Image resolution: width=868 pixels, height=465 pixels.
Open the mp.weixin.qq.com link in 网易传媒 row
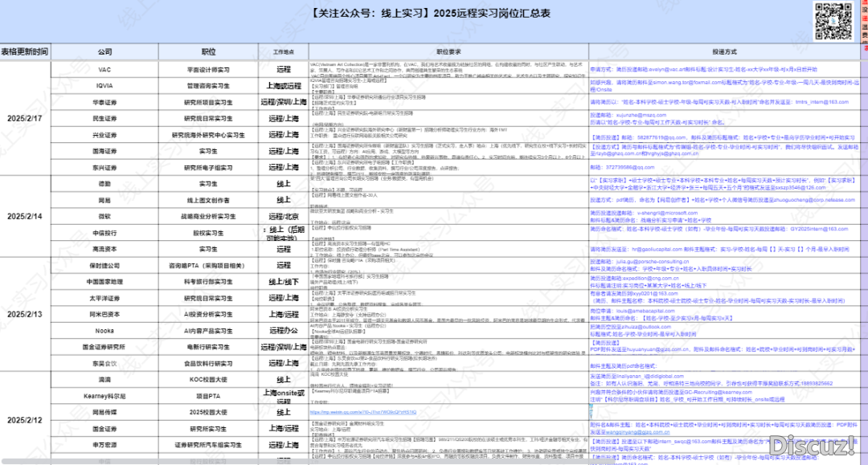pyautogui.click(x=362, y=412)
